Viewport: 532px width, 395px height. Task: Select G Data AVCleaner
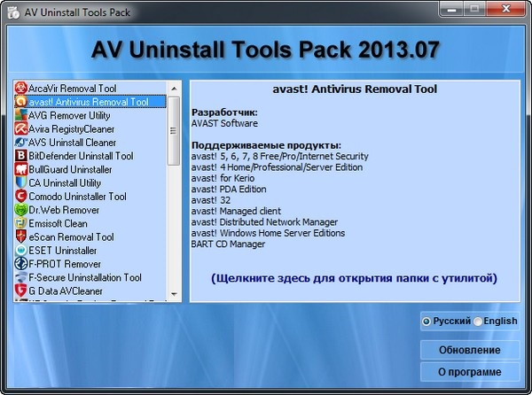click(x=90, y=290)
